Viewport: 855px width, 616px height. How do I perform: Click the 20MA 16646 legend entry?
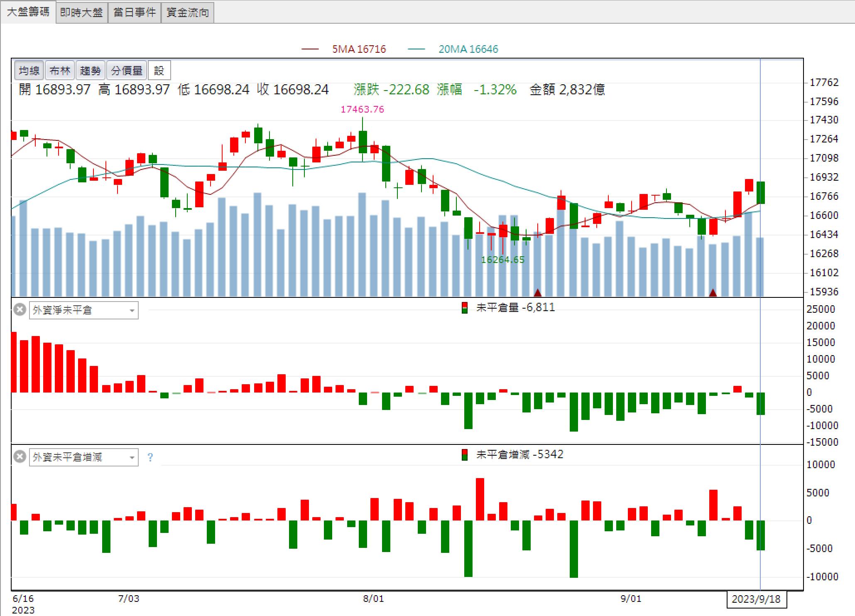pyautogui.click(x=453, y=49)
